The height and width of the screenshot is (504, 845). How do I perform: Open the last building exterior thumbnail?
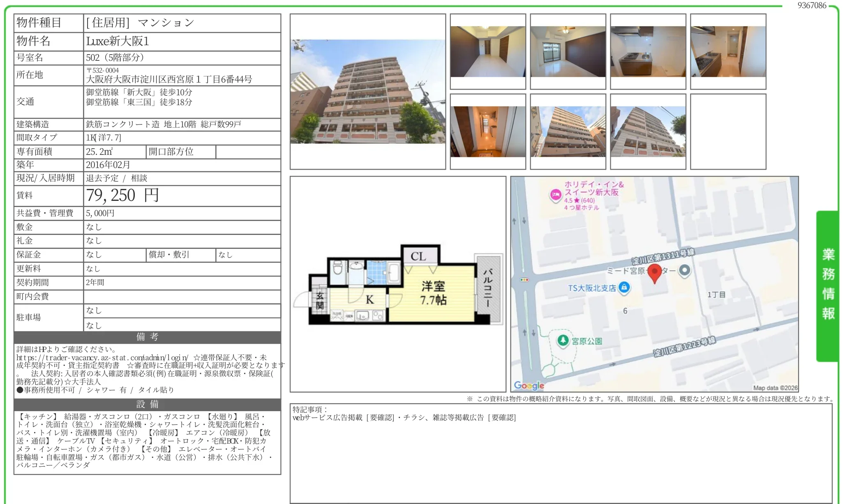click(x=648, y=131)
